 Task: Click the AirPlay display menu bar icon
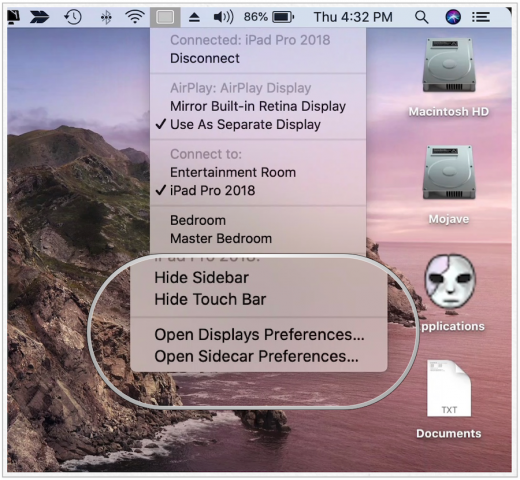165,17
